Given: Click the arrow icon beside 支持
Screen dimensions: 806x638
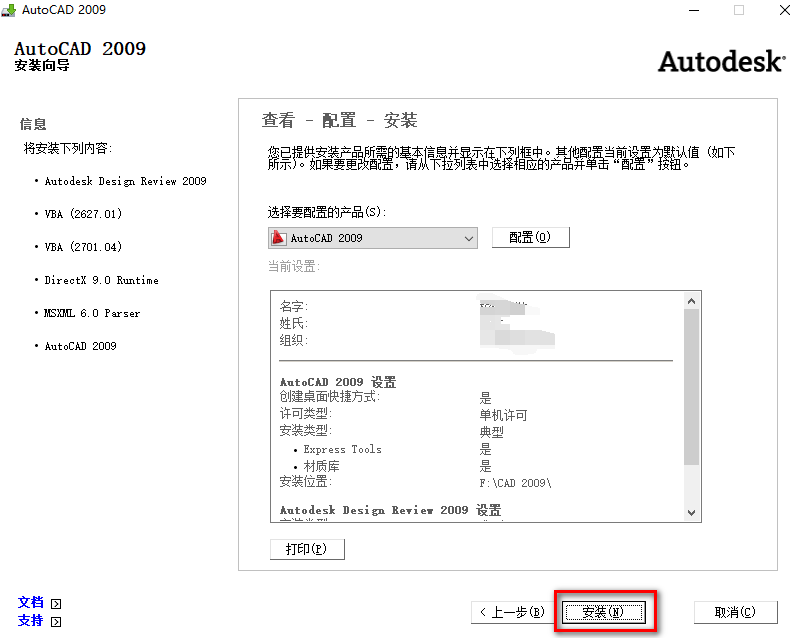Looking at the screenshot, I should 56,621.
